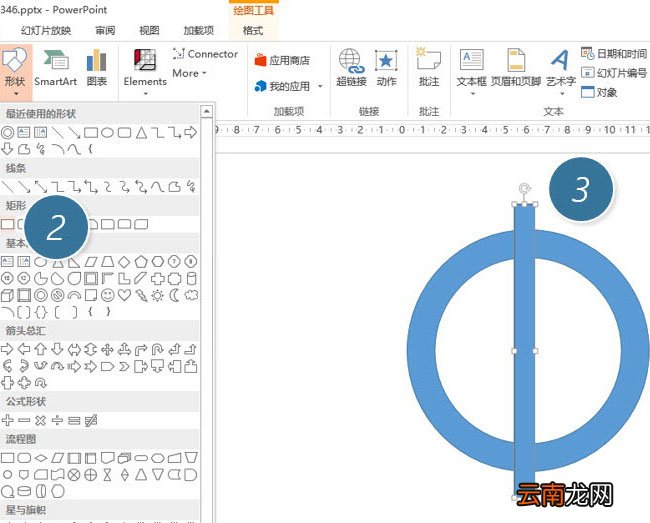
Task: Pick the Quad Arrow block shape
Action: pyautogui.click(x=107, y=349)
